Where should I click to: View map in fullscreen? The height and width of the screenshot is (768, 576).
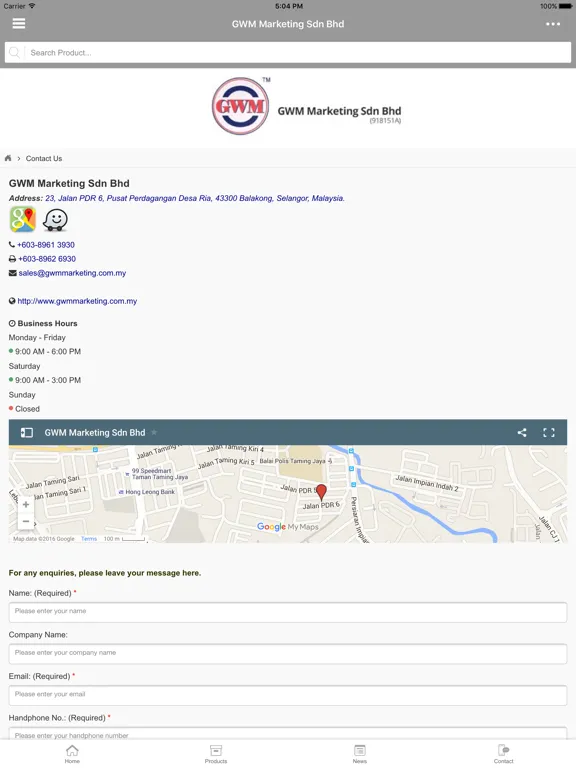pos(549,432)
